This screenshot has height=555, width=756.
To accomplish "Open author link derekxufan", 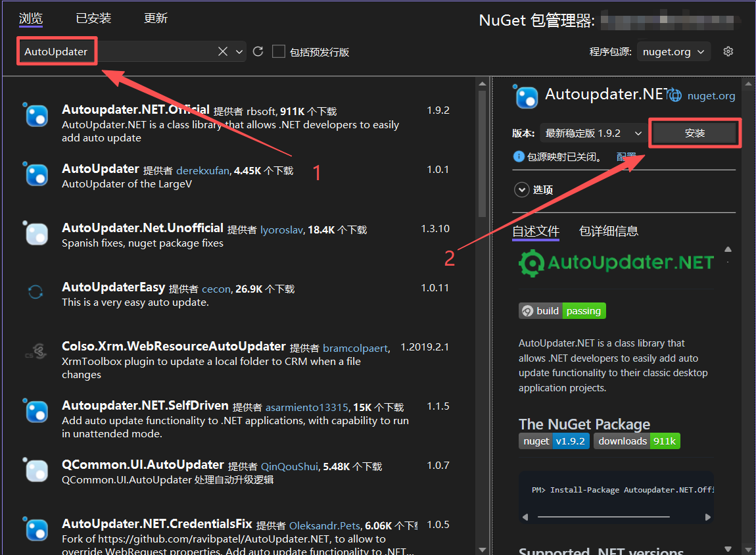I will [x=202, y=171].
